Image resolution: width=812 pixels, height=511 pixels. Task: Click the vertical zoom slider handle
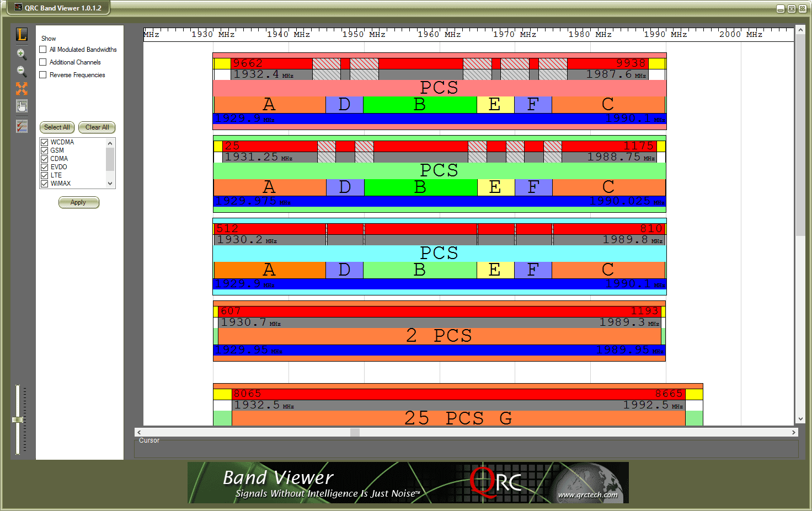click(18, 420)
